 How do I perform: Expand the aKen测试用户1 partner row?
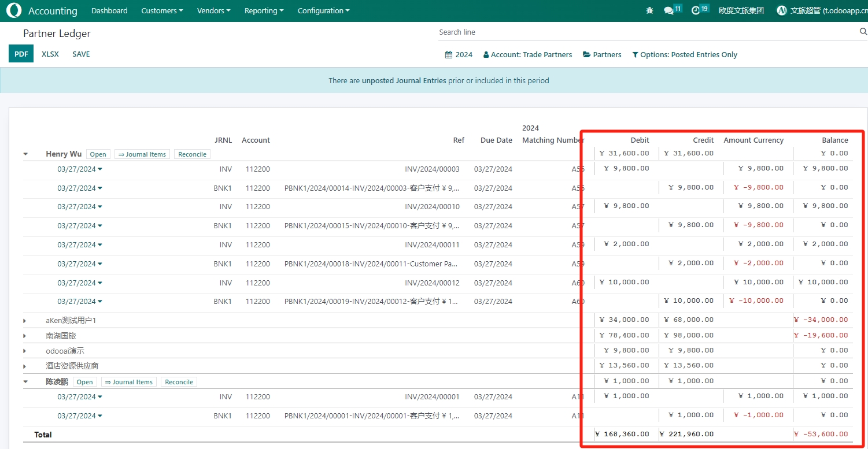click(25, 320)
